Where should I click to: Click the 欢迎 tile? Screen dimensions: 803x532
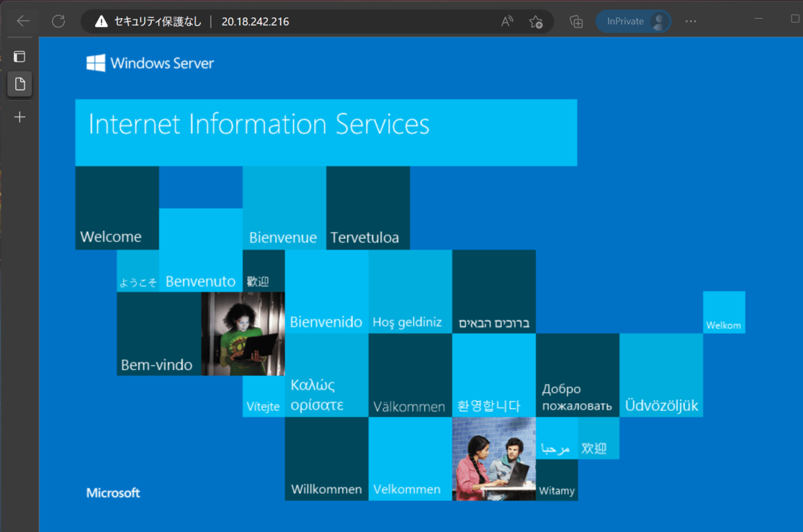point(599,438)
